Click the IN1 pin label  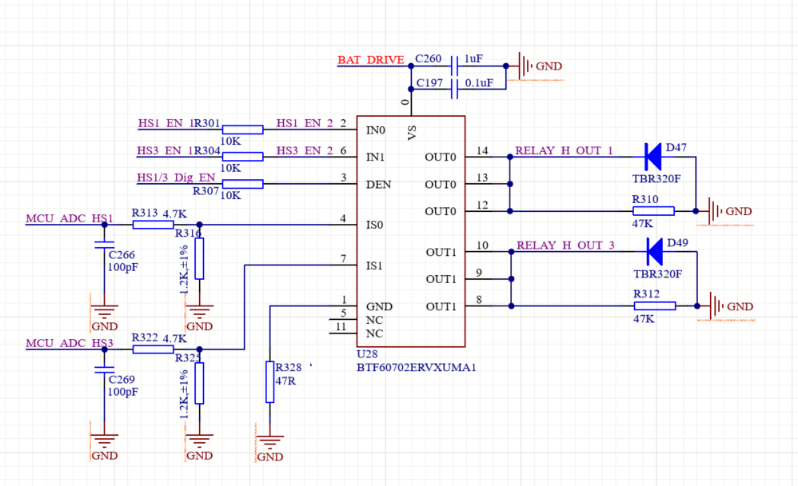[375, 157]
